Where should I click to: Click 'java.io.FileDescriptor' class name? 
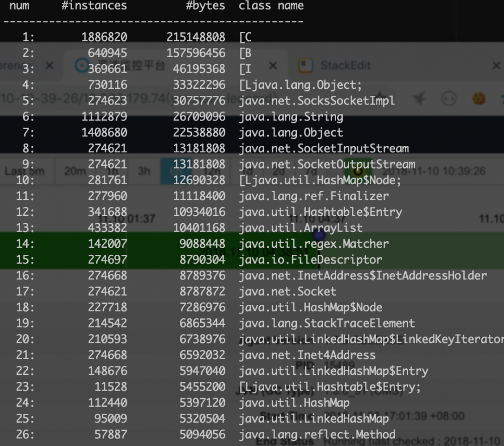[x=310, y=260]
